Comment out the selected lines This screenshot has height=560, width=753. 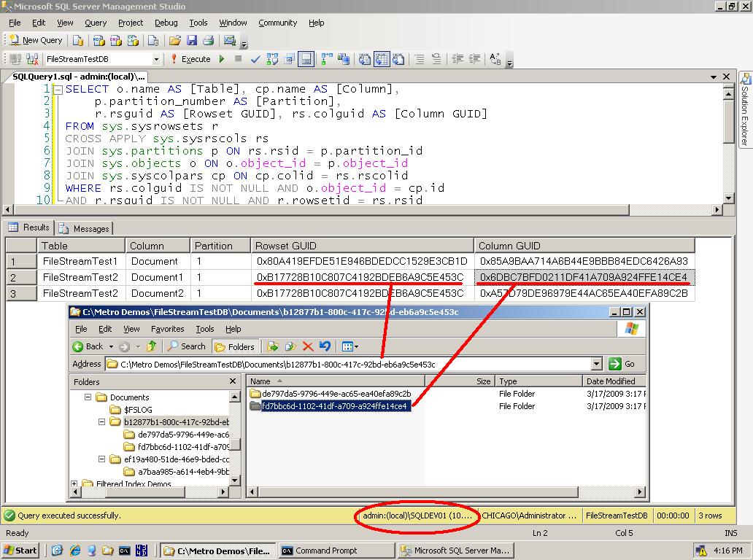tap(420, 59)
